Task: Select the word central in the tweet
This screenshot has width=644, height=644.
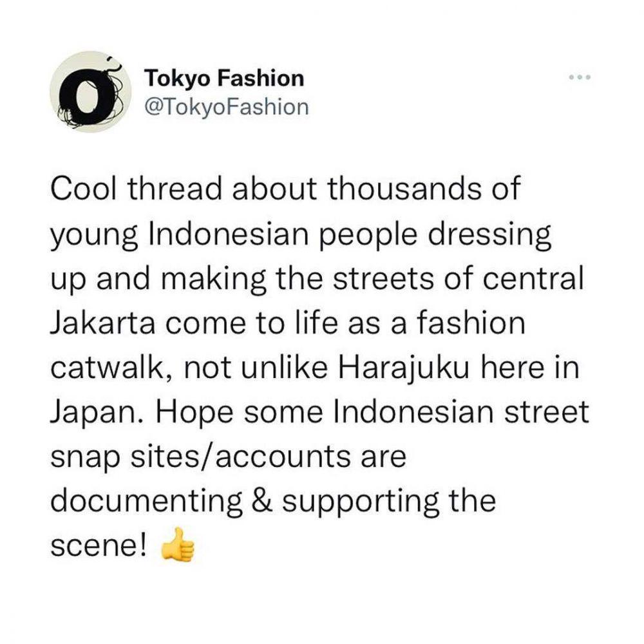Action: point(533,278)
